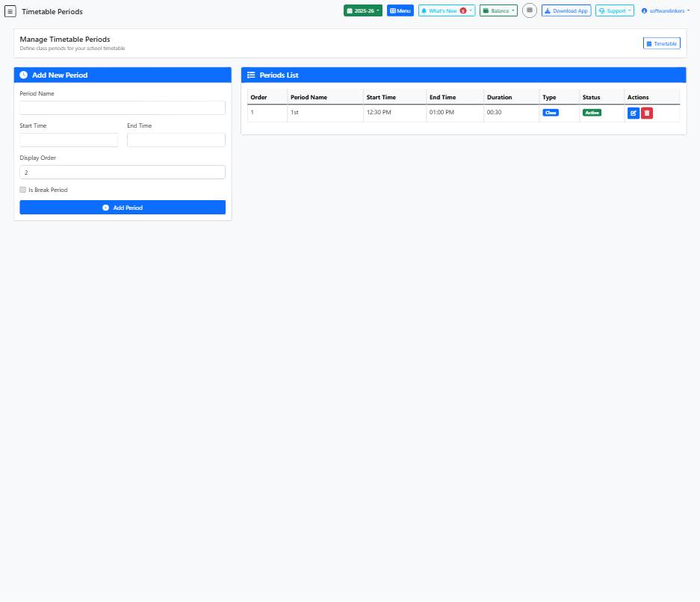Image resolution: width=700 pixels, height=602 pixels.
Task: Open the hamburger sidebar menu icon
Action: pos(10,11)
